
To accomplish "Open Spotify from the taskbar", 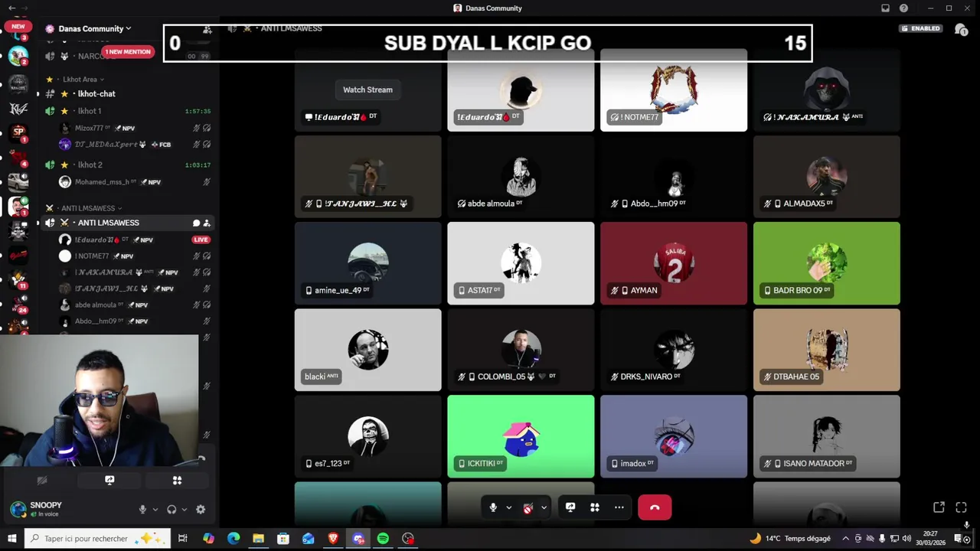I will (x=383, y=539).
